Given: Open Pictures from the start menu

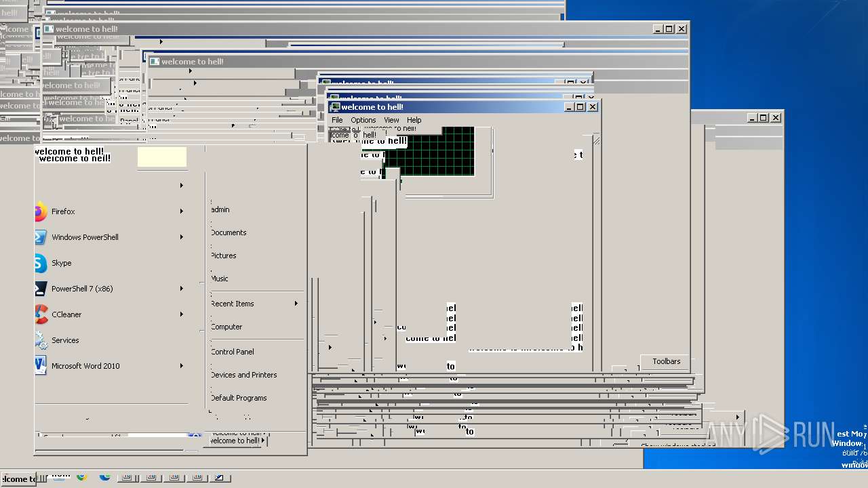Looking at the screenshot, I should [223, 256].
